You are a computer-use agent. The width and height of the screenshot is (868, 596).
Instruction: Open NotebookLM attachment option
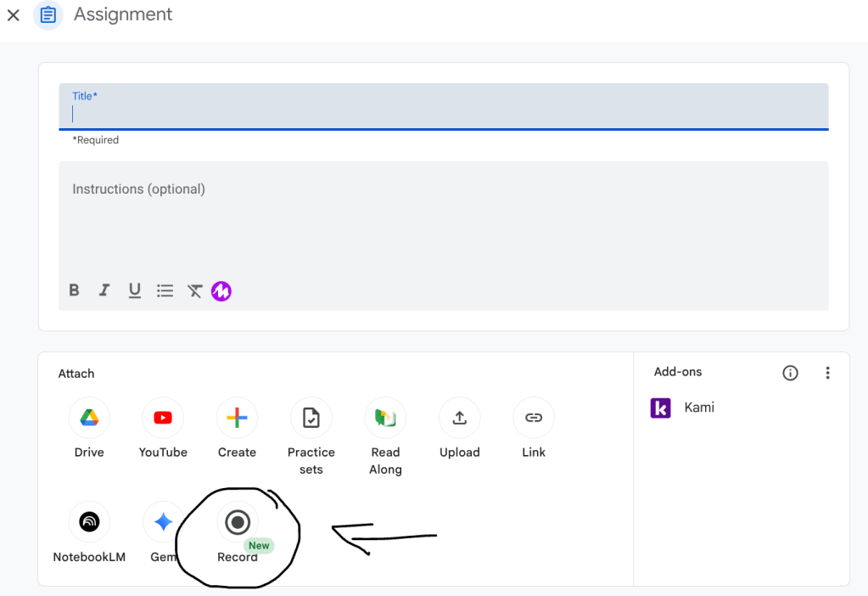pyautogui.click(x=89, y=522)
